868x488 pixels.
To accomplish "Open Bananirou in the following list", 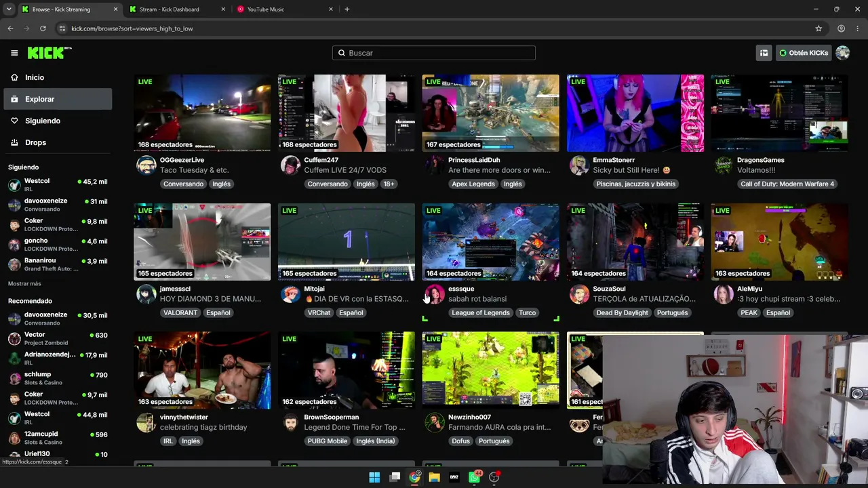I will [x=58, y=264].
